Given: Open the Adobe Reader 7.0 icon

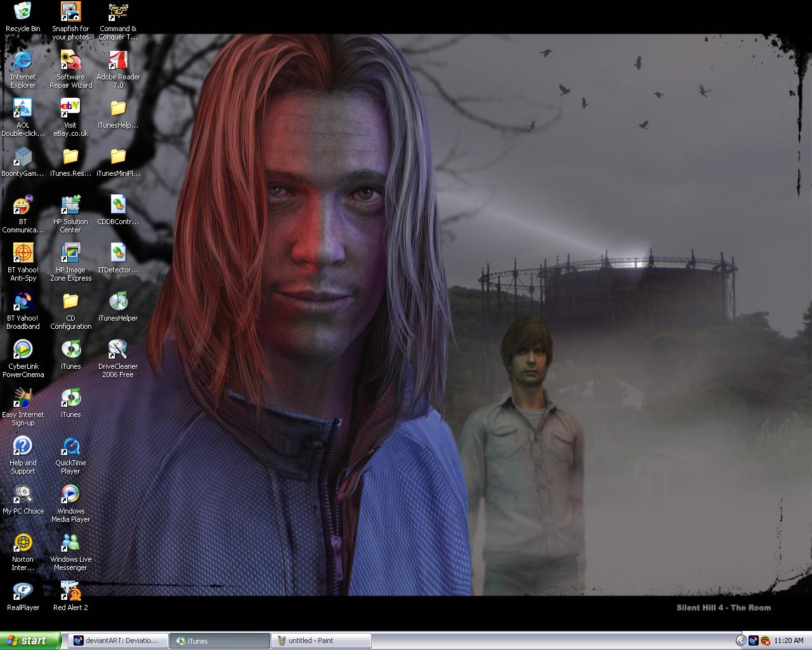Looking at the screenshot, I should (x=118, y=69).
